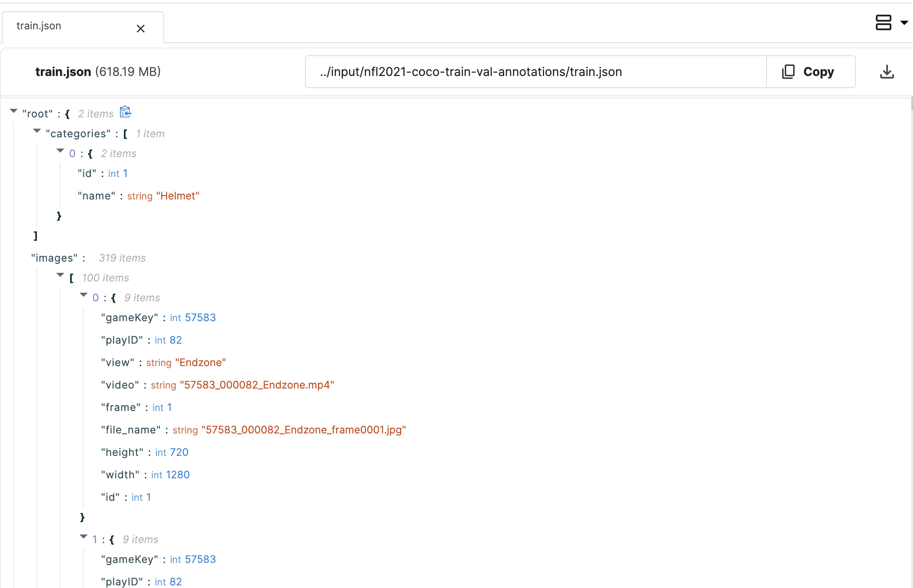
Task: Collapse category item 0
Action: coord(60,151)
